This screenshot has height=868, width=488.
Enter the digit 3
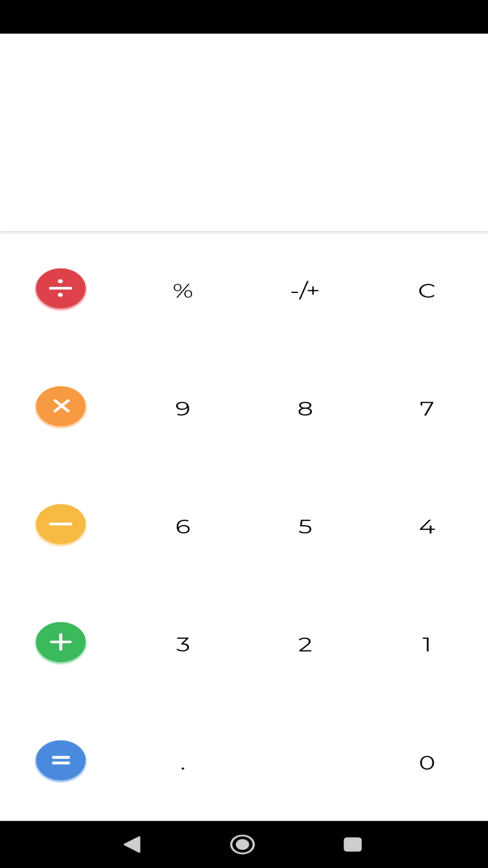[x=183, y=644]
